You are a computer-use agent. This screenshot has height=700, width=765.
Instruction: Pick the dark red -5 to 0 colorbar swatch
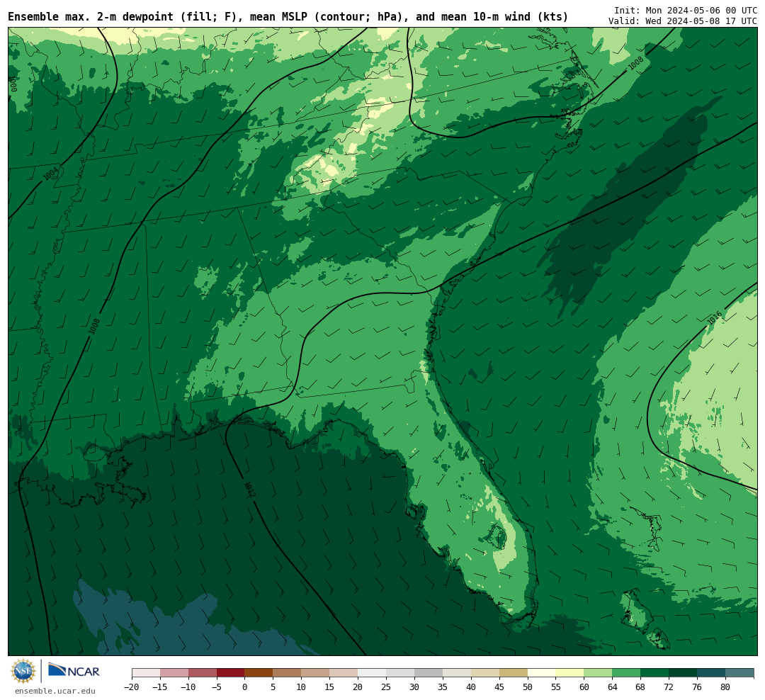230,673
